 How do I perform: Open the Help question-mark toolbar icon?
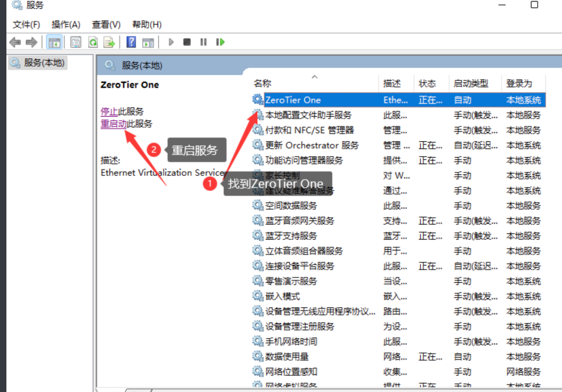point(131,42)
